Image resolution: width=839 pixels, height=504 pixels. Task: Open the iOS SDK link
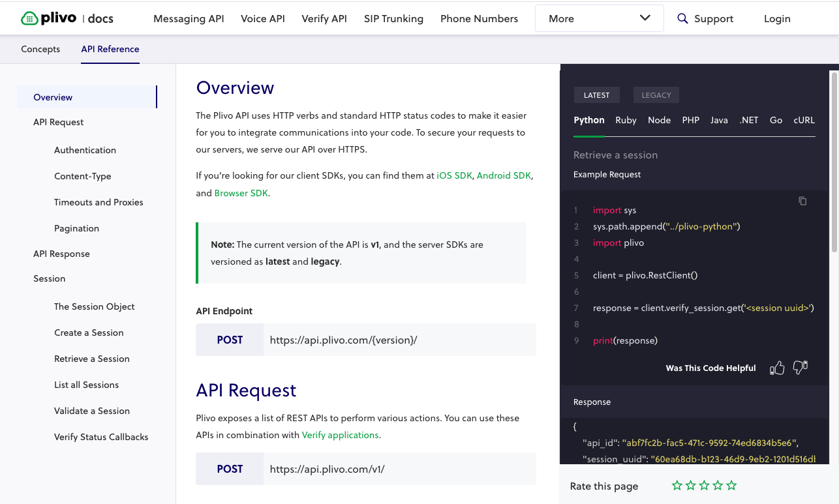[x=454, y=175]
